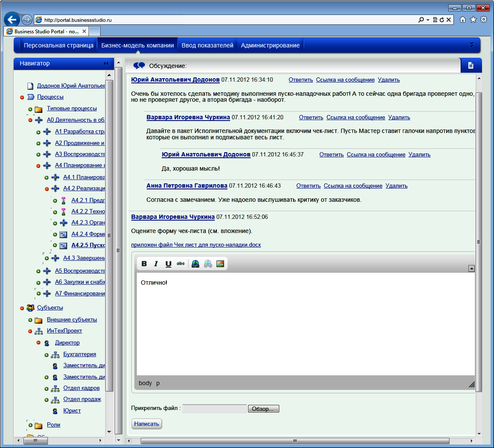The width and height of the screenshot is (494, 448).
Task: Click the document icon tab beside Обсуждение
Action: [471, 65]
